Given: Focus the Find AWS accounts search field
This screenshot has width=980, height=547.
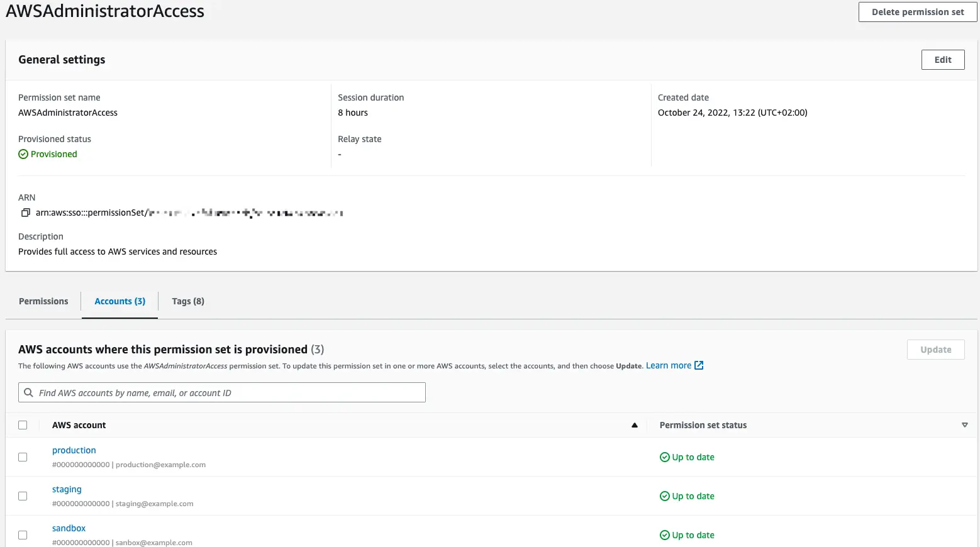Looking at the screenshot, I should pyautogui.click(x=222, y=392).
